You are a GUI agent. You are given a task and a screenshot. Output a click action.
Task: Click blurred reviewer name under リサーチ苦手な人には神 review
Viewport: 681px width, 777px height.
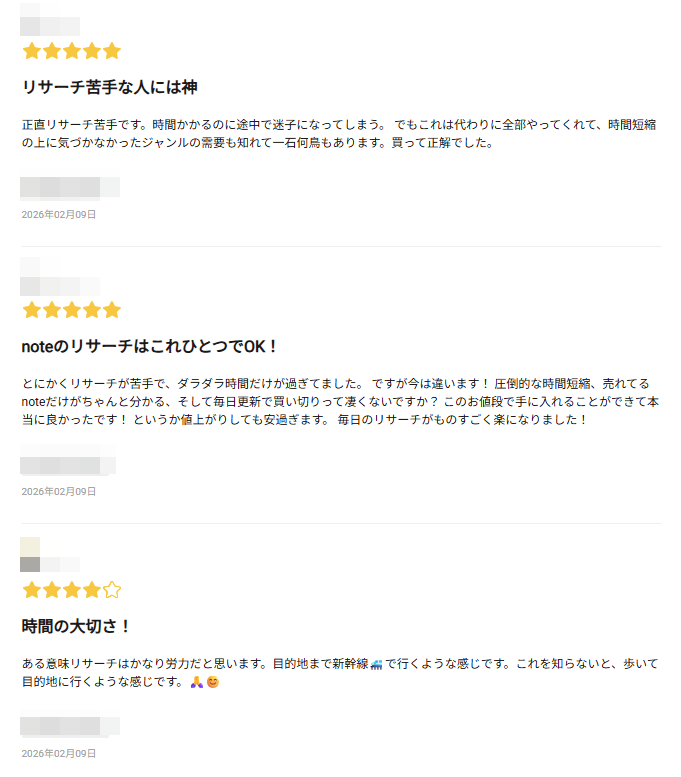70,187
